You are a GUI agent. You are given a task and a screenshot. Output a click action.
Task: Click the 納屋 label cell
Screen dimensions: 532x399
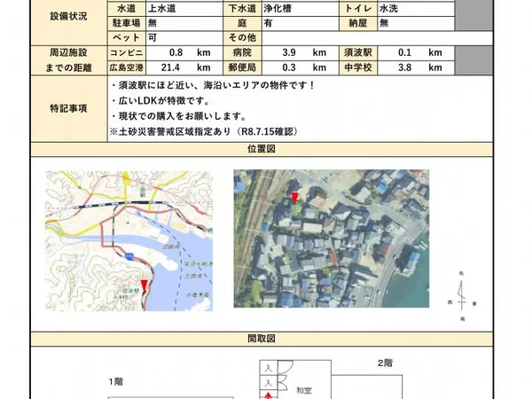point(358,23)
